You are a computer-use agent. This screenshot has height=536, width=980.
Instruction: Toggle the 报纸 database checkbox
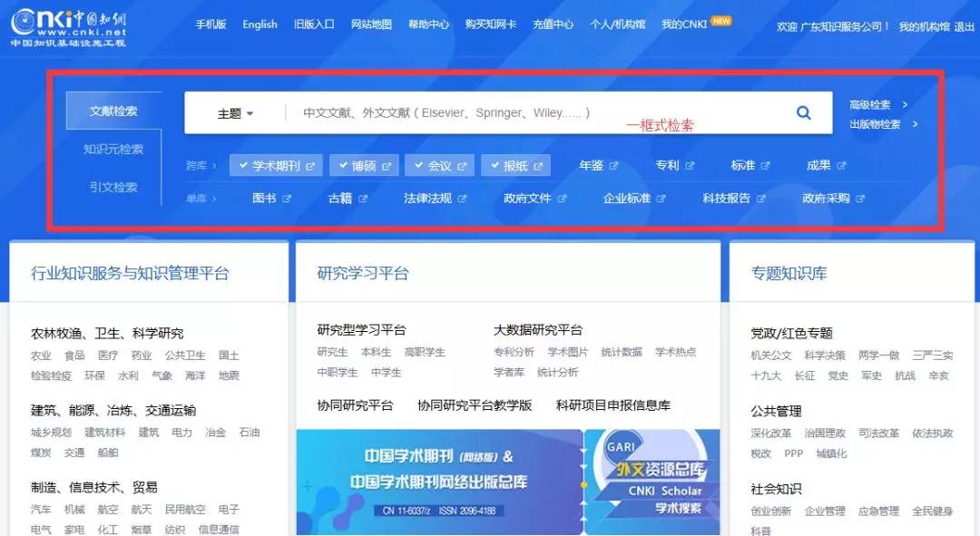point(494,166)
